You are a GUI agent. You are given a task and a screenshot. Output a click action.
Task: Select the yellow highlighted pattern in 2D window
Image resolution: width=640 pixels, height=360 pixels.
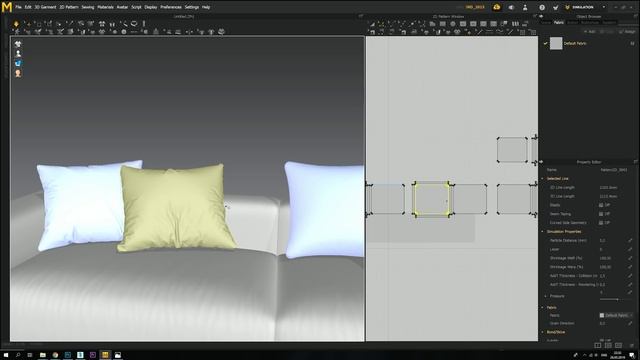pyautogui.click(x=431, y=199)
